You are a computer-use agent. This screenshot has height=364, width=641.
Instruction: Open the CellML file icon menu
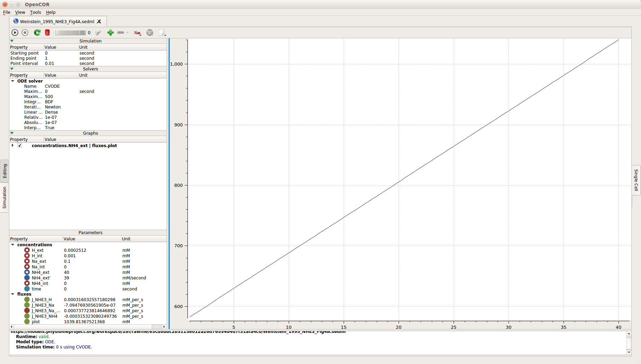[137, 32]
